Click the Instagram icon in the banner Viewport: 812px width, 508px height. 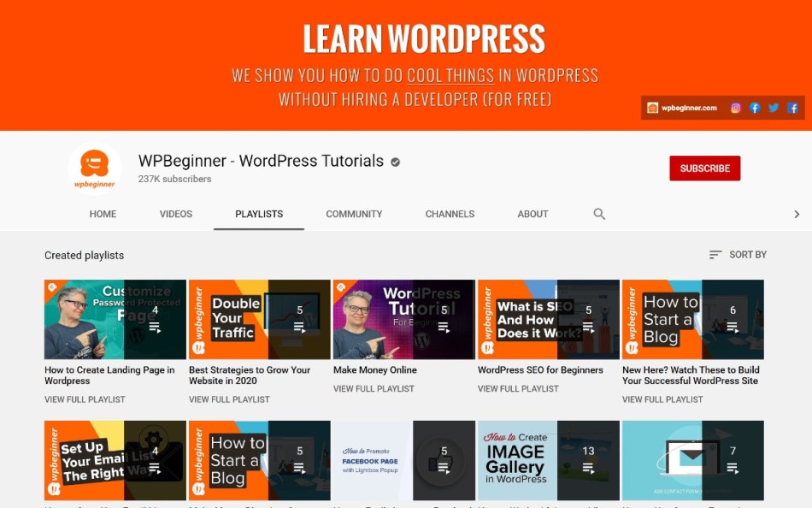(x=735, y=108)
